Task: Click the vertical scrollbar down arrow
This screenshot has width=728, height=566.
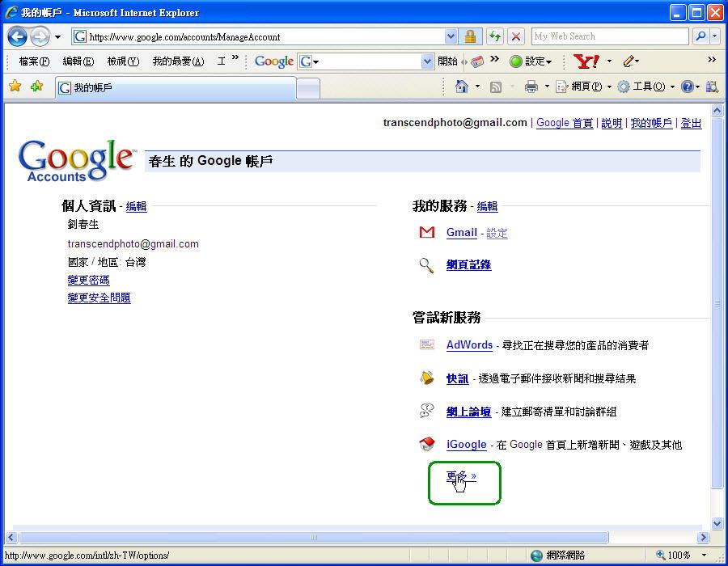Action: (x=717, y=524)
